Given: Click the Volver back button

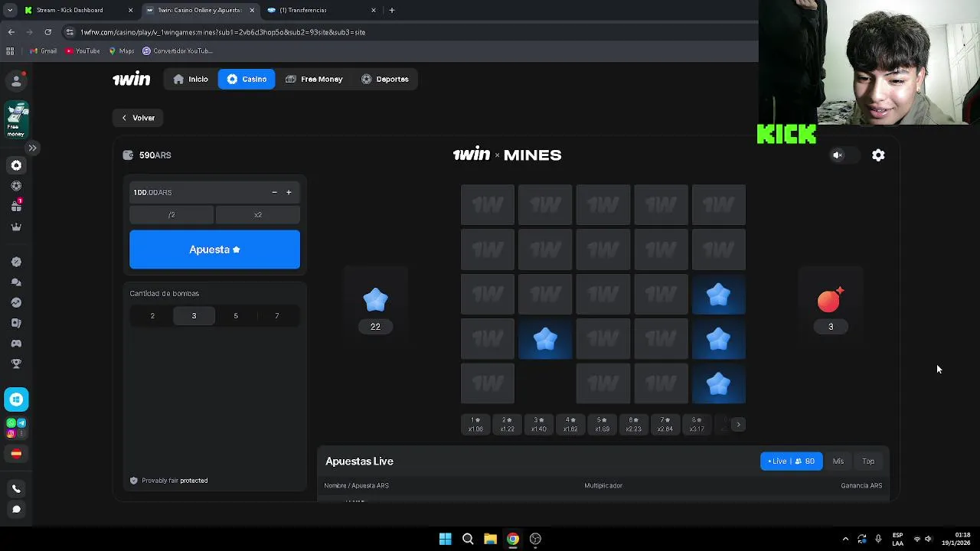Looking at the screenshot, I should (x=139, y=118).
